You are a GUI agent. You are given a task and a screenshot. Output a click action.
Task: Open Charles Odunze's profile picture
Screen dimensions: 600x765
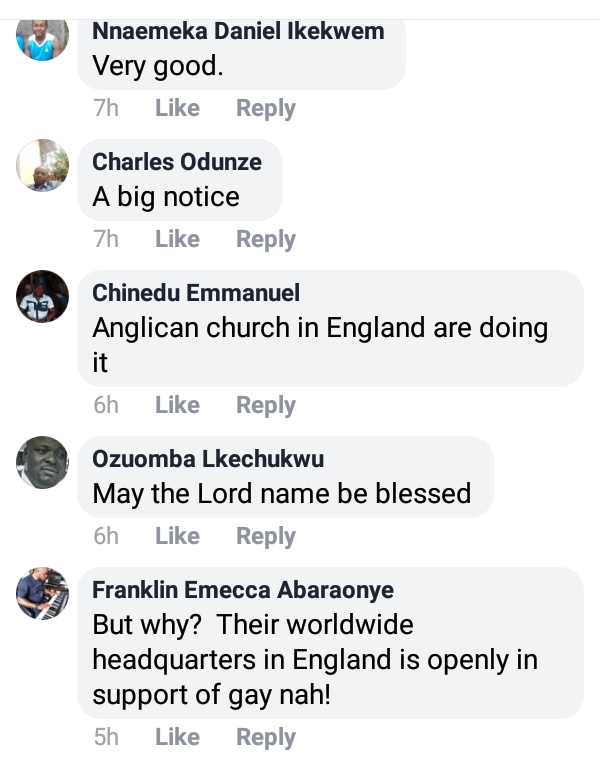point(43,165)
